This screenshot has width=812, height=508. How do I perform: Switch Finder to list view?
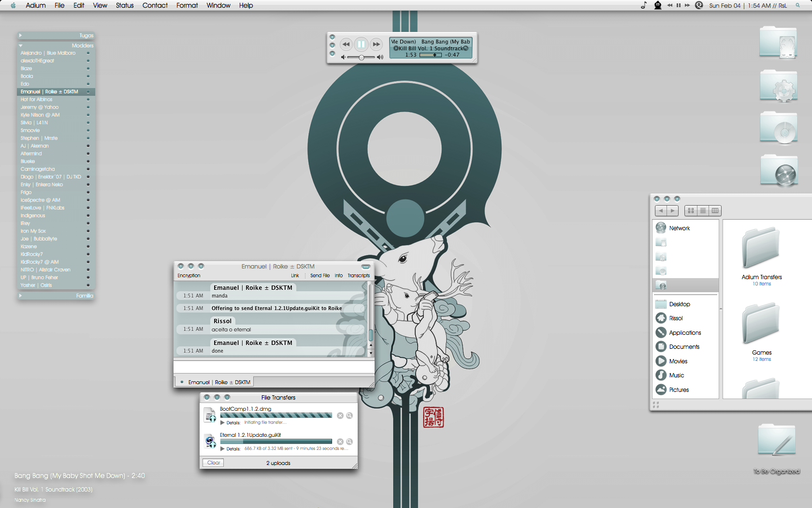(x=703, y=210)
